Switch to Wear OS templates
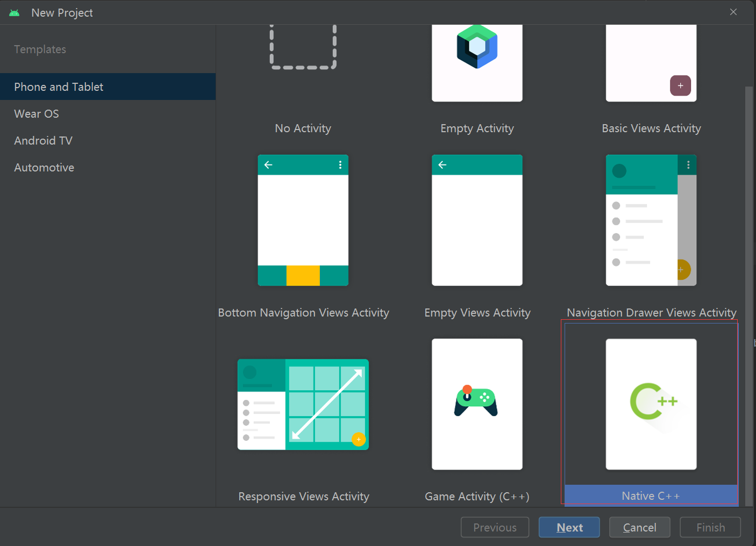Viewport: 756px width, 546px height. point(108,113)
